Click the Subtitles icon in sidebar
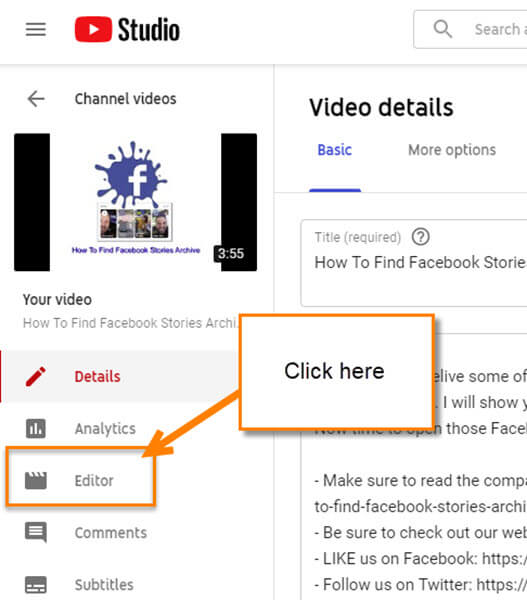Screen dimensions: 527x600 pos(36,585)
